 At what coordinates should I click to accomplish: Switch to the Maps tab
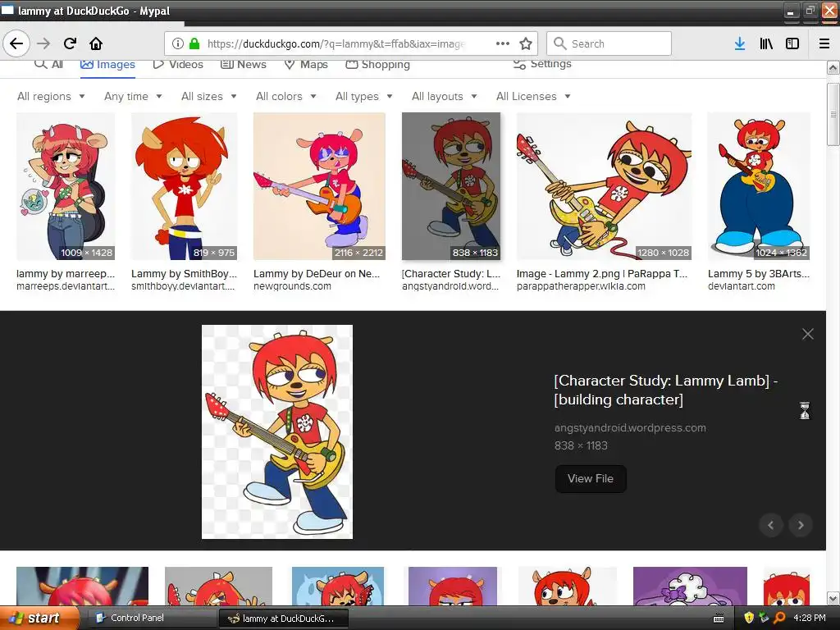tap(306, 64)
